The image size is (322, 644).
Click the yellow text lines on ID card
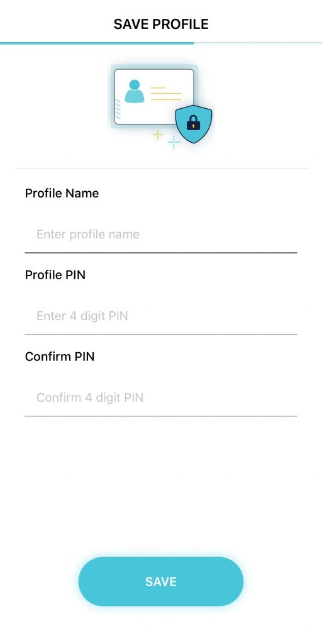pyautogui.click(x=166, y=94)
